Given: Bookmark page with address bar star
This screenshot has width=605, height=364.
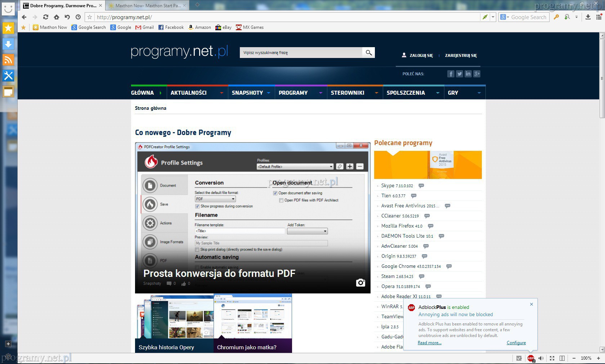Looking at the screenshot, I should (90, 17).
